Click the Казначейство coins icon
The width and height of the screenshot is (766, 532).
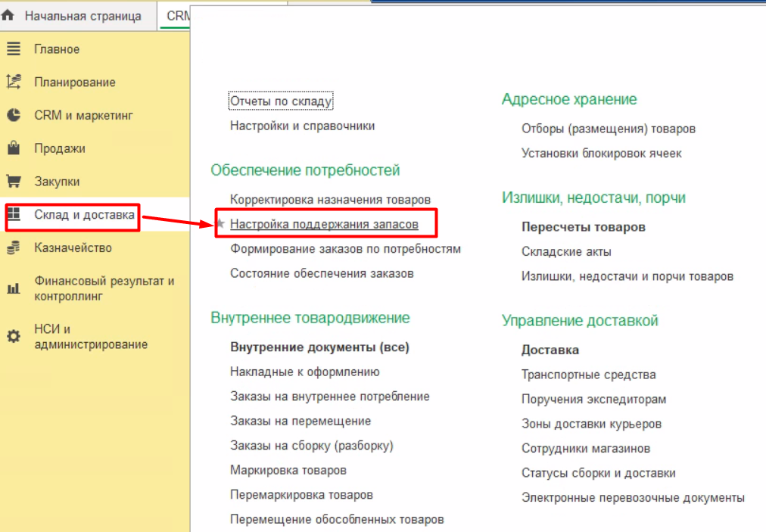click(13, 247)
